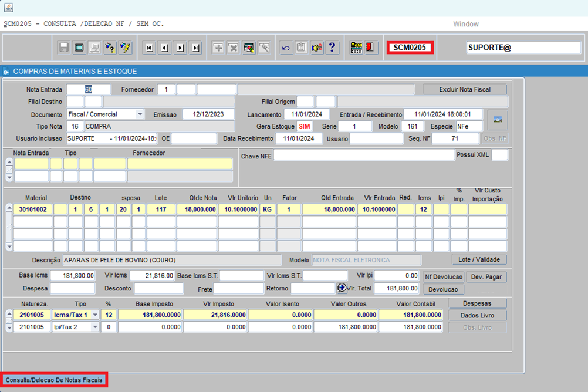588x392 pixels.
Task: Click the Enter Query flashlight-question icon
Action: (110, 48)
